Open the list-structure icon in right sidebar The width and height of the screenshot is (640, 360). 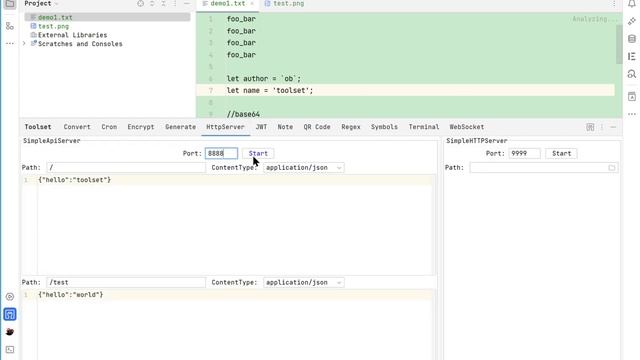click(632, 57)
